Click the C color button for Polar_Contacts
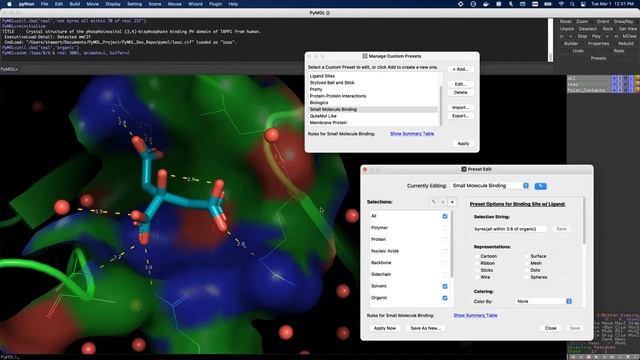Viewport: 640px width, 360px height. (637, 90)
